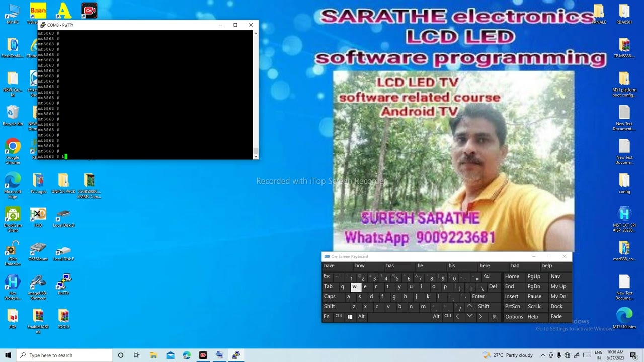Toggle the Fn key on the On-Screen Keyboard
The image size is (644, 362).
pyautogui.click(x=327, y=316)
